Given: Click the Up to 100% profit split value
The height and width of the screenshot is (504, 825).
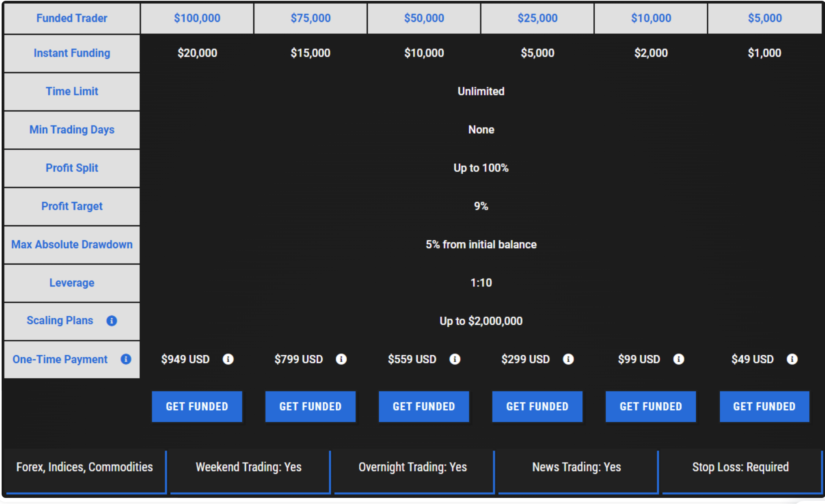Looking at the screenshot, I should (x=481, y=168).
